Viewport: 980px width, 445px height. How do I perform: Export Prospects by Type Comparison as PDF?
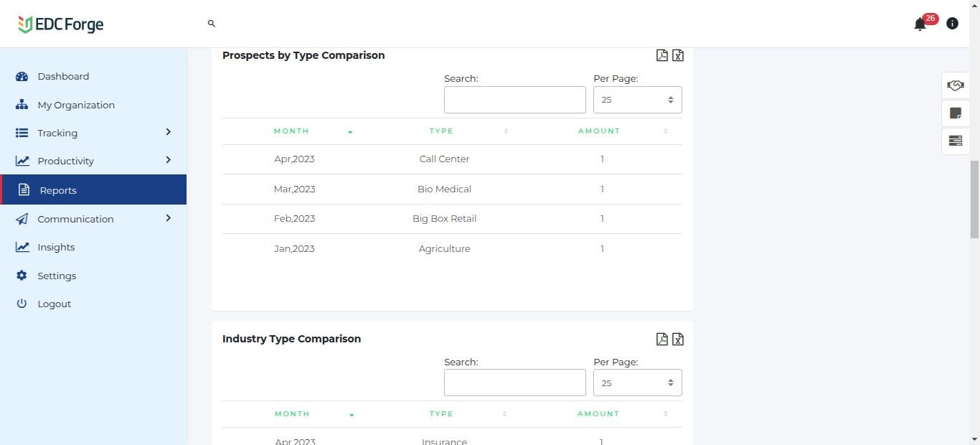coord(662,55)
